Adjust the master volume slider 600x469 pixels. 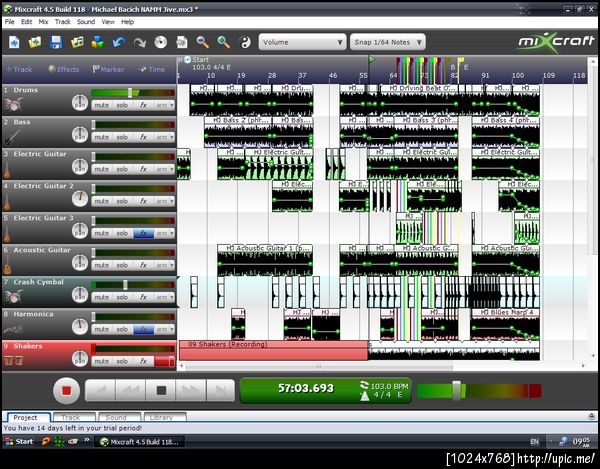point(457,391)
